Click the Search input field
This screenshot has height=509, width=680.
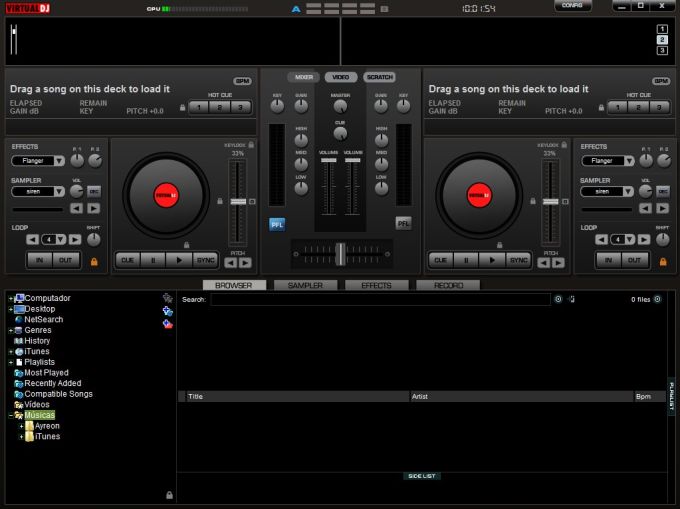380,300
